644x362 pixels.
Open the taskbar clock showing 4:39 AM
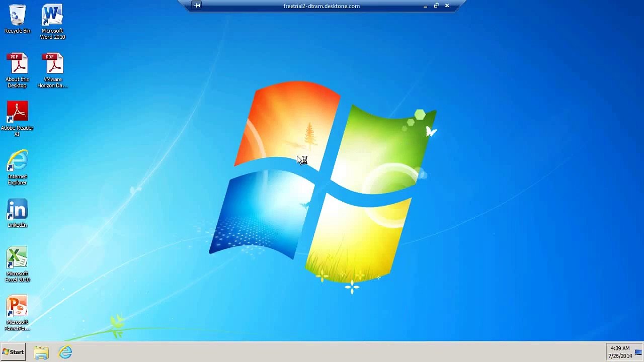point(620,352)
